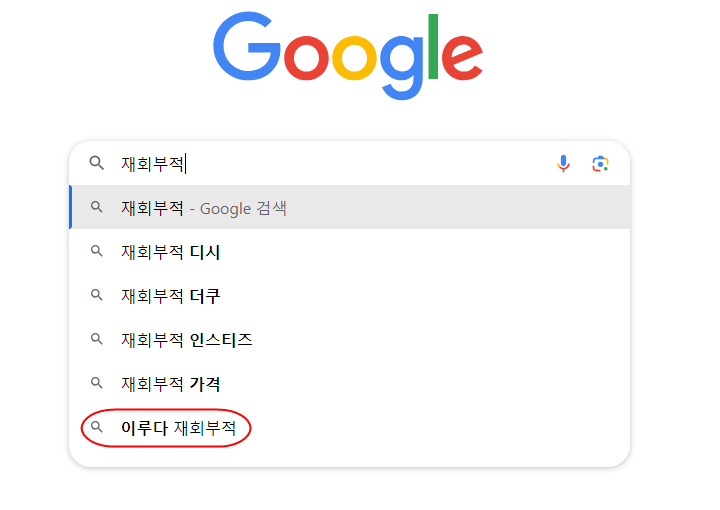This screenshot has width=720, height=510.
Task: Click magnifier icon beside '재회부적 더쿠' suggestion
Action: pos(97,296)
